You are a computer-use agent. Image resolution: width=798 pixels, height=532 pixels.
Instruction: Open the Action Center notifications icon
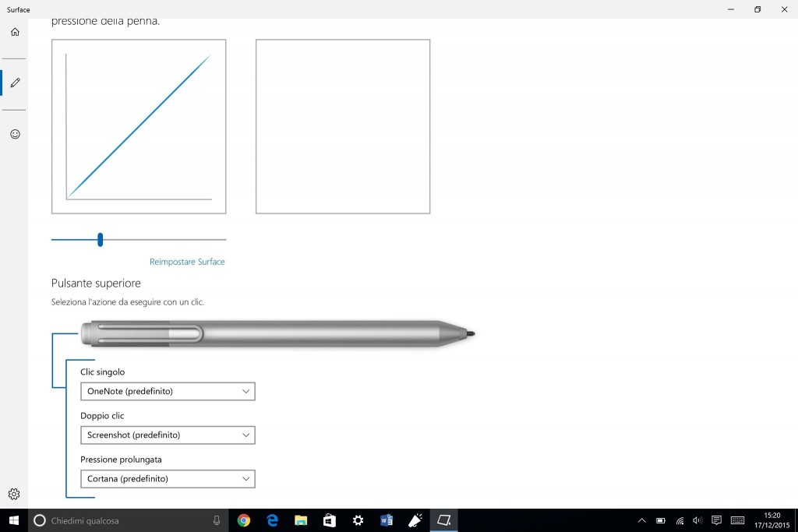[717, 520]
